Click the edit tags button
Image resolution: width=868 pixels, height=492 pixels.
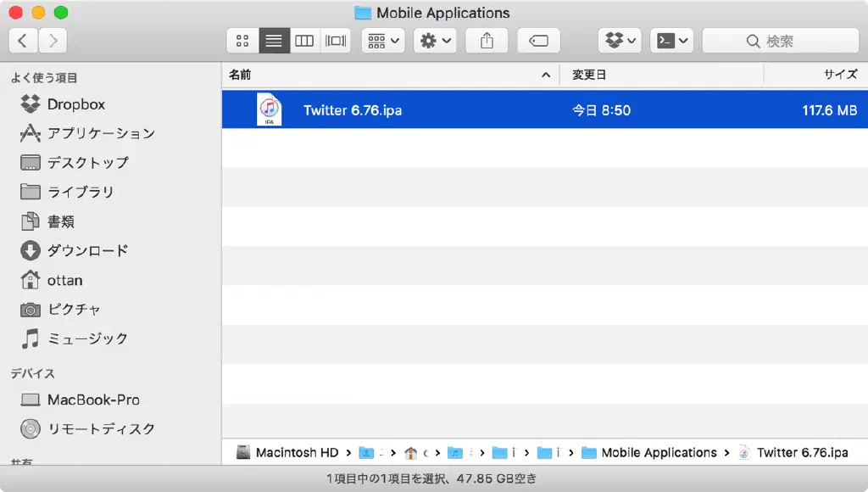[x=538, y=41]
